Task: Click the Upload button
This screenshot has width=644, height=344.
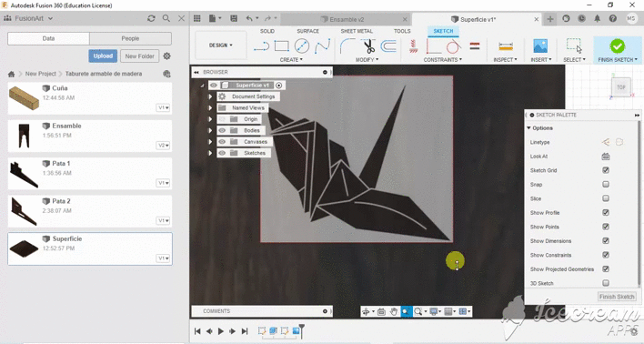Action: tap(103, 56)
